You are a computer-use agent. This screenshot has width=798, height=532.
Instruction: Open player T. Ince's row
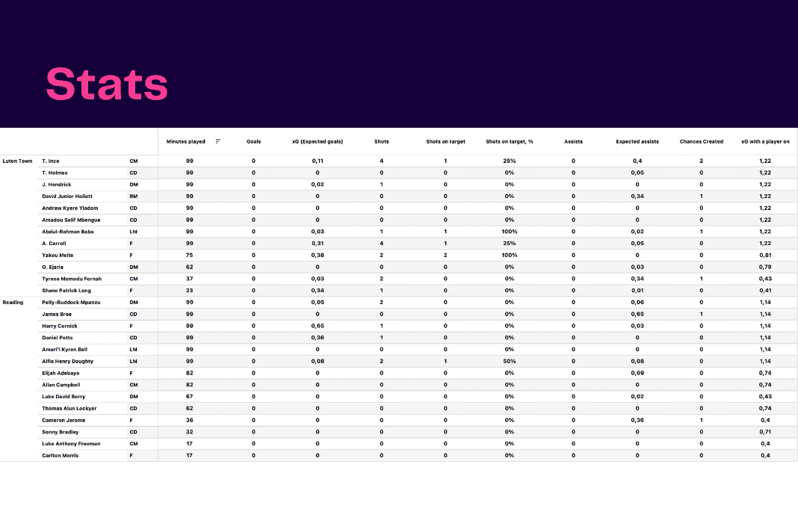coord(51,161)
